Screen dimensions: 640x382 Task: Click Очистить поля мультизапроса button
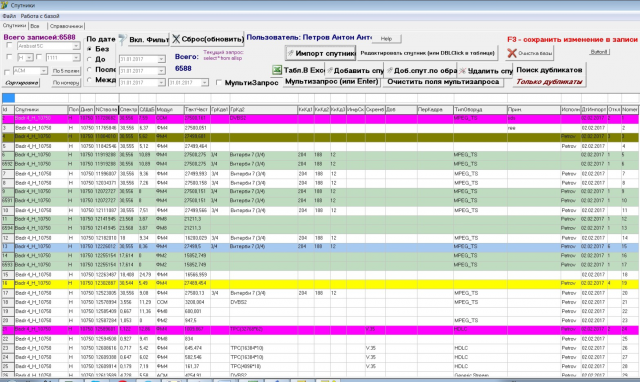(x=443, y=82)
